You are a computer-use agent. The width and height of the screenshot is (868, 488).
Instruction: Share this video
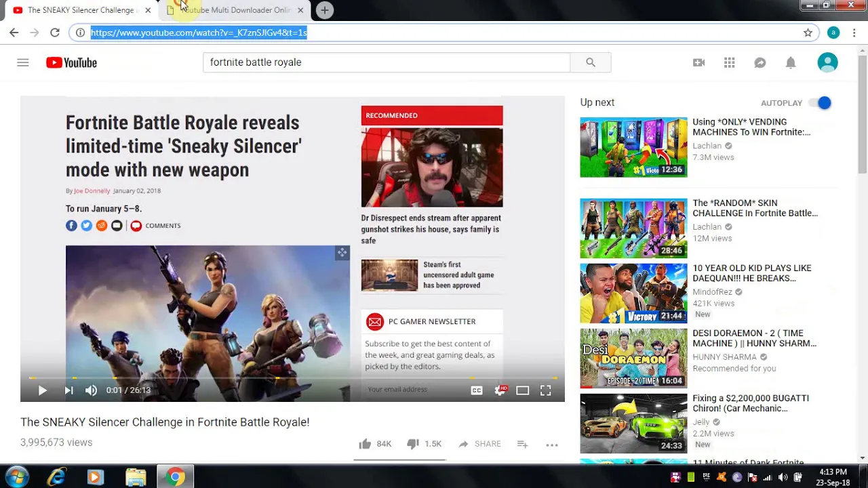(479, 444)
